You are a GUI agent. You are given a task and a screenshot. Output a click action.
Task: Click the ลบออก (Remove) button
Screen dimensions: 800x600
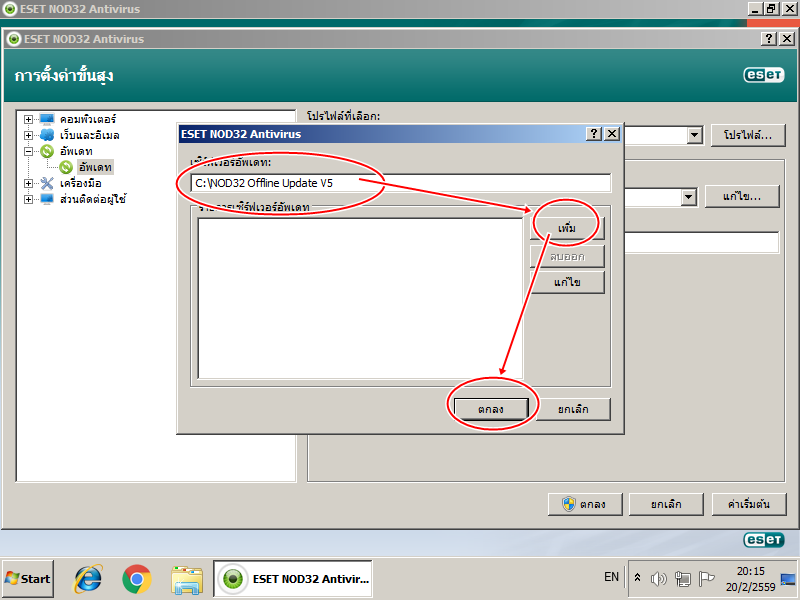[x=567, y=256]
